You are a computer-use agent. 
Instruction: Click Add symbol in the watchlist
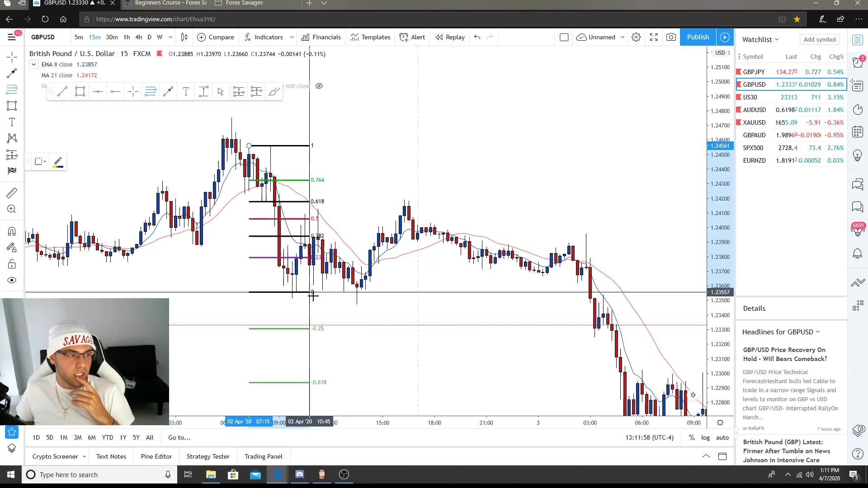(x=820, y=39)
